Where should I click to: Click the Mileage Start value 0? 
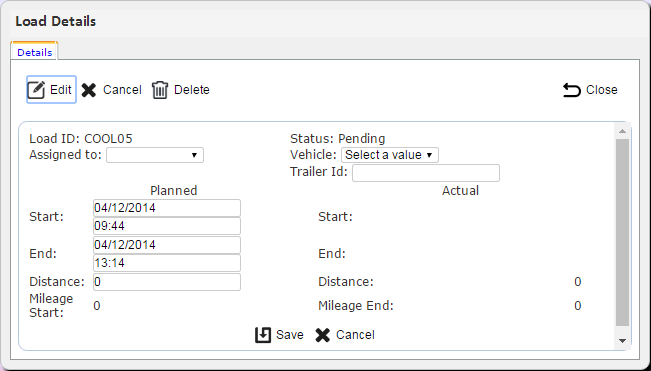click(x=97, y=306)
